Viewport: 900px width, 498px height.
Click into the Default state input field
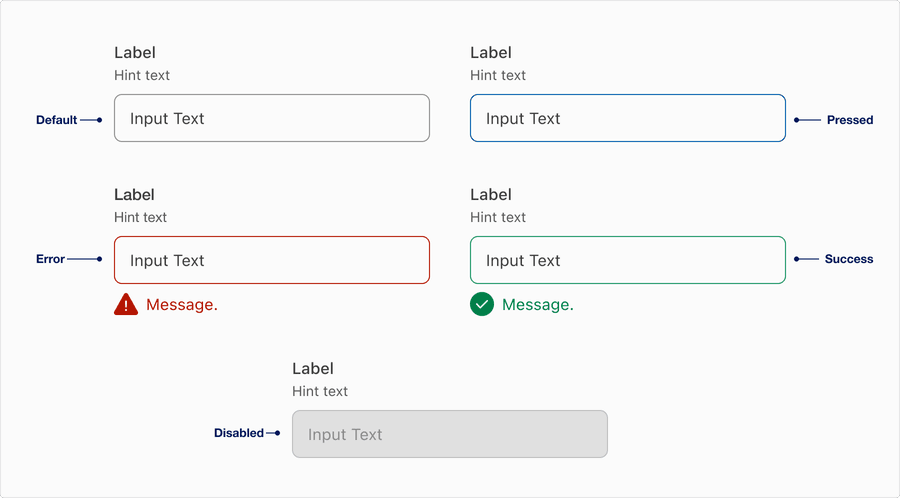[x=272, y=118]
